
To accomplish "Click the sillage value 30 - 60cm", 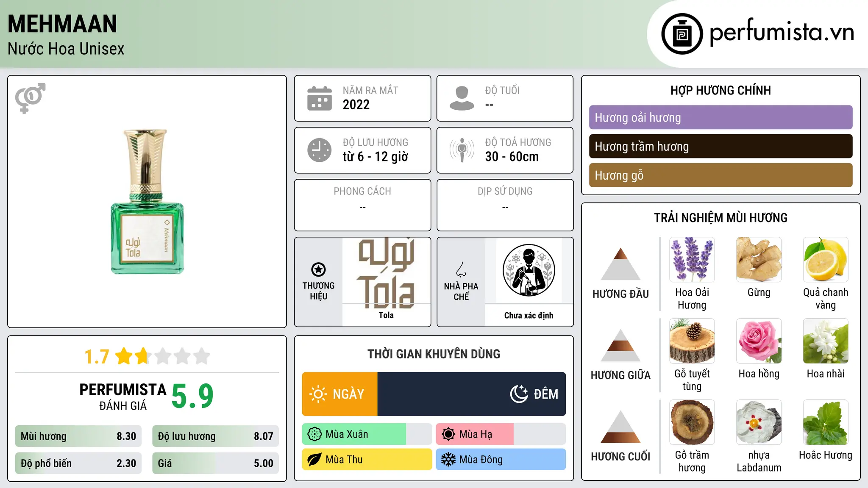I will (512, 157).
